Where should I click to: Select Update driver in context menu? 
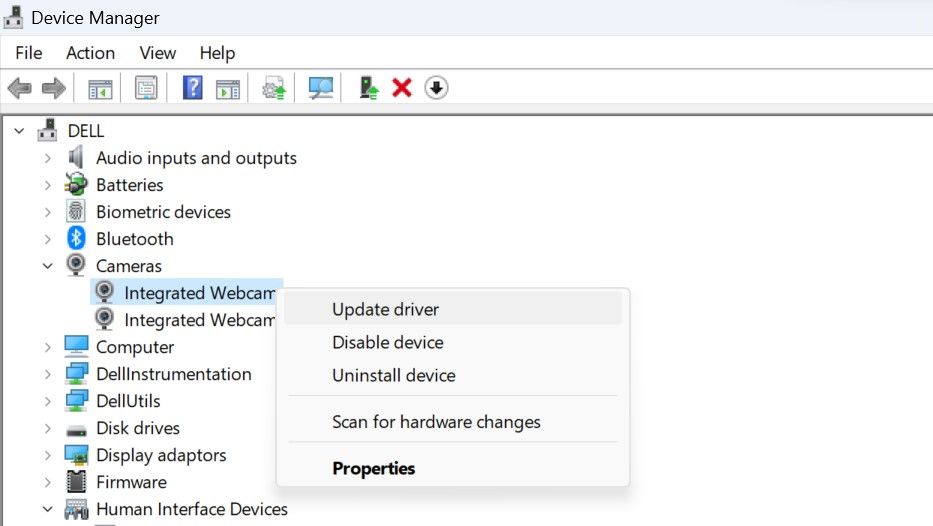[385, 310]
